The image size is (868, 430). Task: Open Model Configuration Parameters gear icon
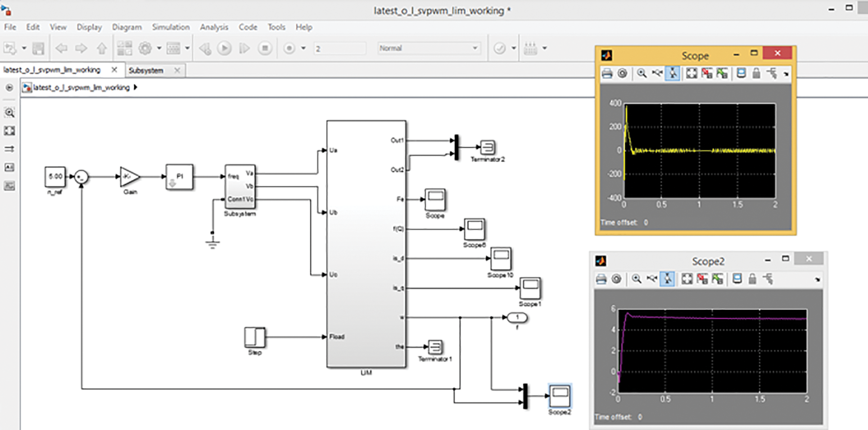coord(145,48)
